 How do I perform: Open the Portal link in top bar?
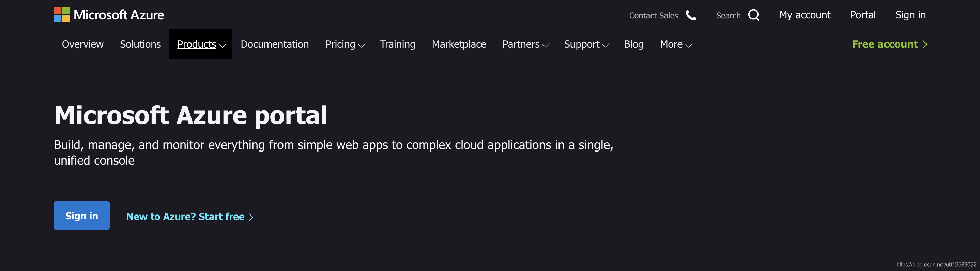(x=863, y=15)
